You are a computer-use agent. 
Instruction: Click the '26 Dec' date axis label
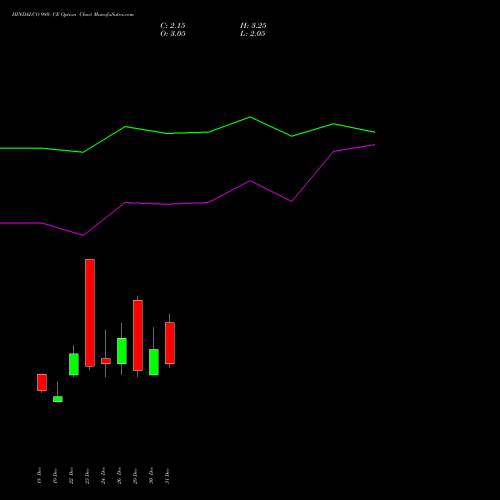119,476
